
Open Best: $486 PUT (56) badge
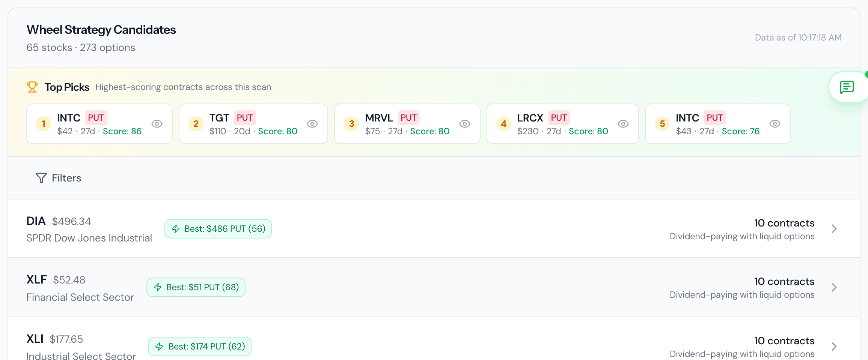[x=218, y=229]
